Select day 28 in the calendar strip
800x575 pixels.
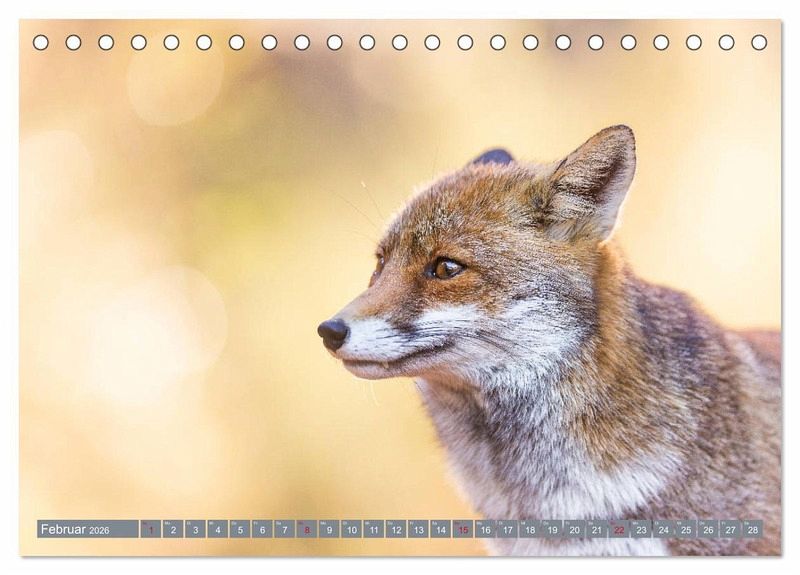click(753, 529)
